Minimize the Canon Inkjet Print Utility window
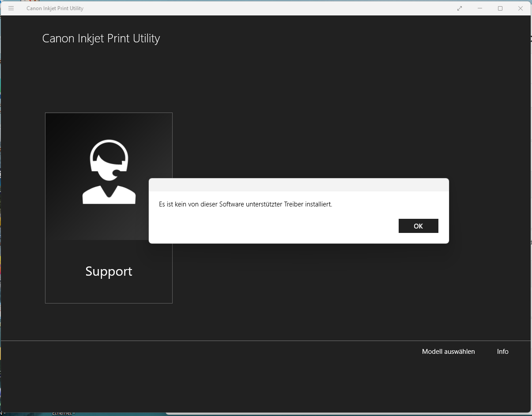The image size is (532, 416). click(480, 8)
